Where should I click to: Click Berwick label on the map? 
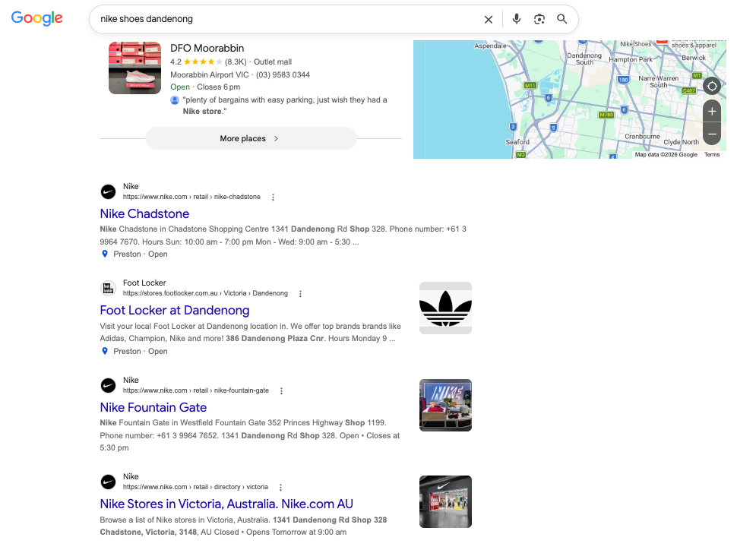[x=694, y=58]
